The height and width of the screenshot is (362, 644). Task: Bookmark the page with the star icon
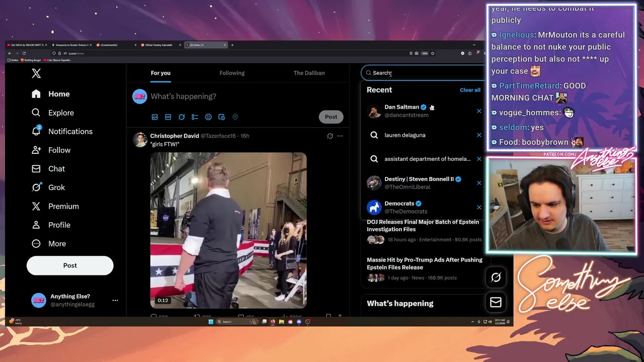coord(433,53)
